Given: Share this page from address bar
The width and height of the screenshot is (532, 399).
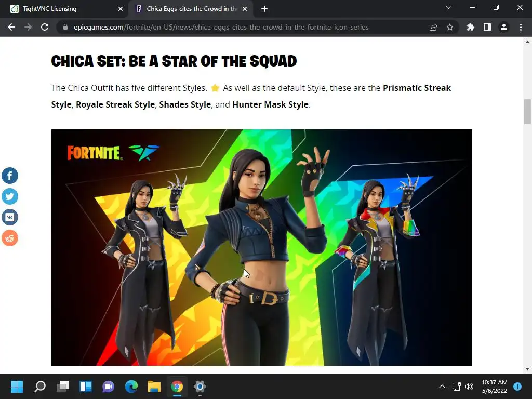Looking at the screenshot, I should (x=433, y=27).
